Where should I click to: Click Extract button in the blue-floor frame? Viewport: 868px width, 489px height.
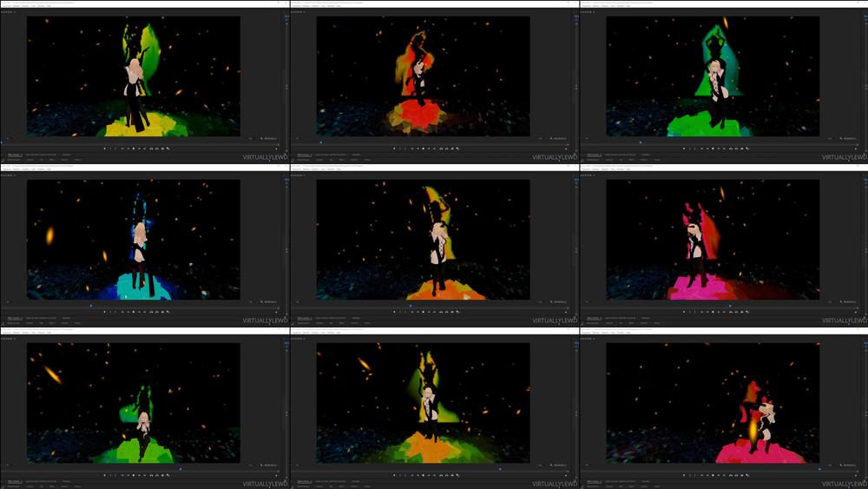156,312
